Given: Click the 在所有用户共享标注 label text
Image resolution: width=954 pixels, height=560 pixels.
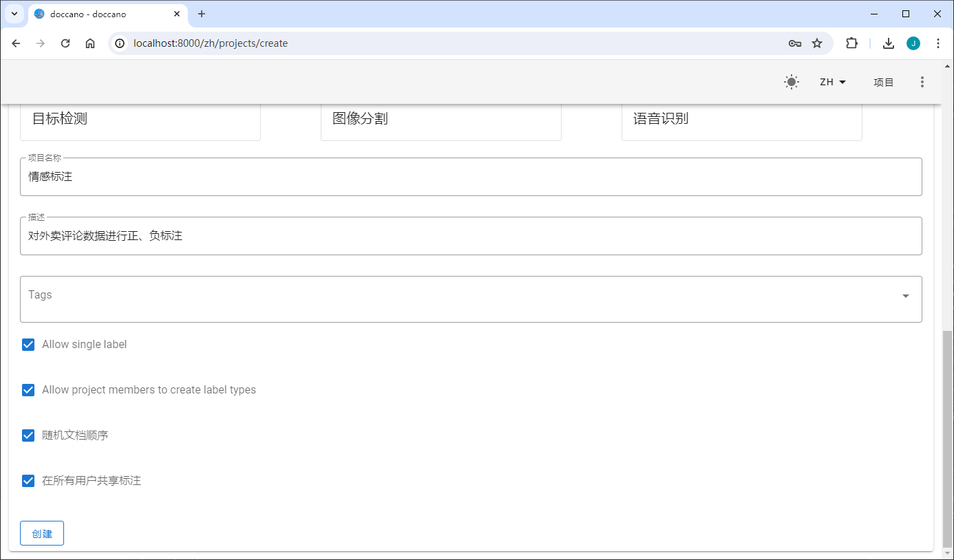Looking at the screenshot, I should tap(92, 481).
